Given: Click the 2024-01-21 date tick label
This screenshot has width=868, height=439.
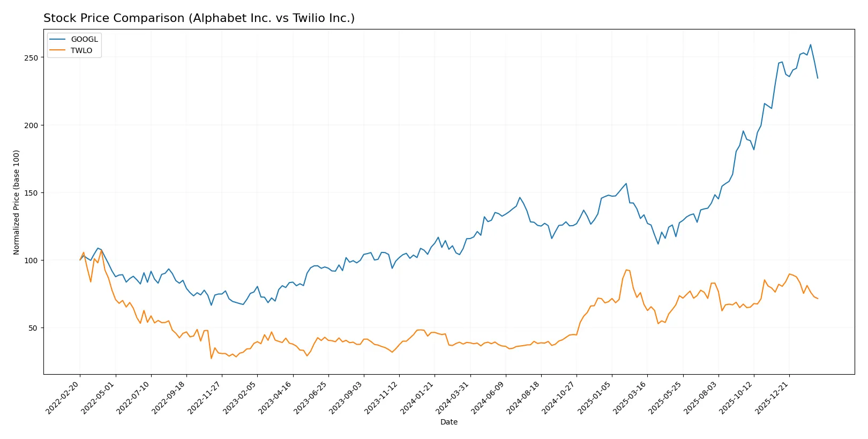Looking at the screenshot, I should pyautogui.click(x=418, y=397).
